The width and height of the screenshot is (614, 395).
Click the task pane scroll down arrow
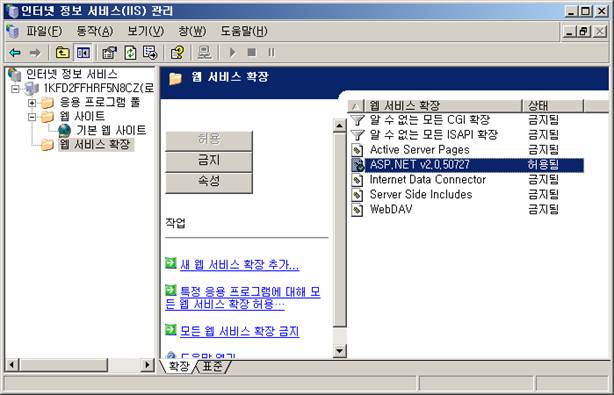339,351
